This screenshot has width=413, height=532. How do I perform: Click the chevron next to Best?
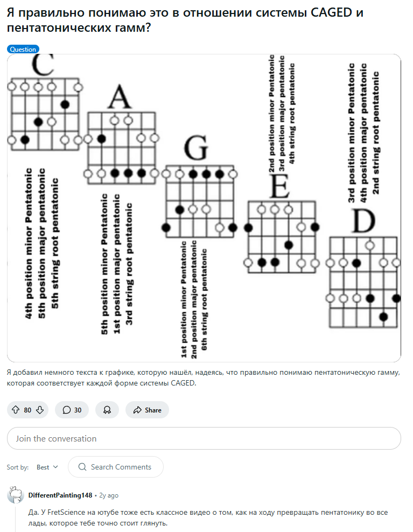55,467
